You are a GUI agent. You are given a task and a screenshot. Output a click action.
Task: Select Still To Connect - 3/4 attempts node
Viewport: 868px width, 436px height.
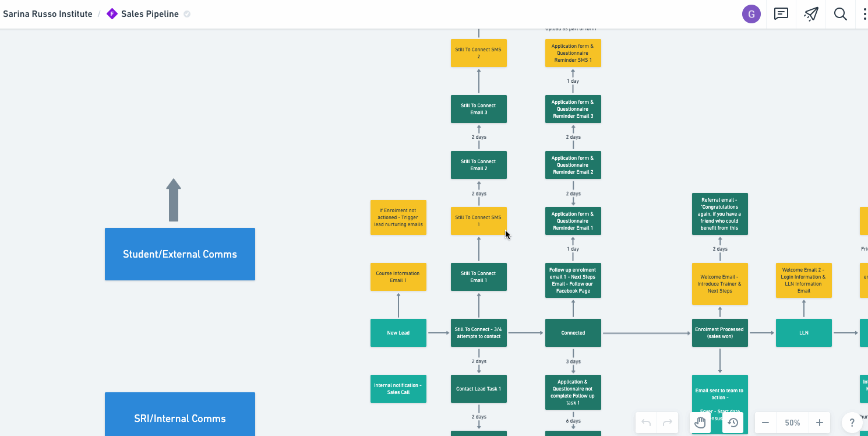point(479,333)
